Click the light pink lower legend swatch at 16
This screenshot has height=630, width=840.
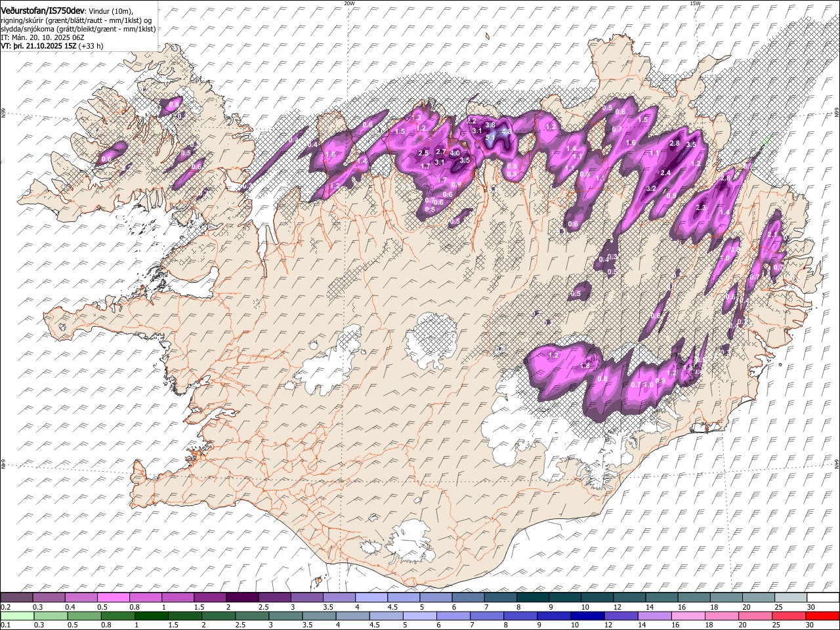[x=688, y=616]
